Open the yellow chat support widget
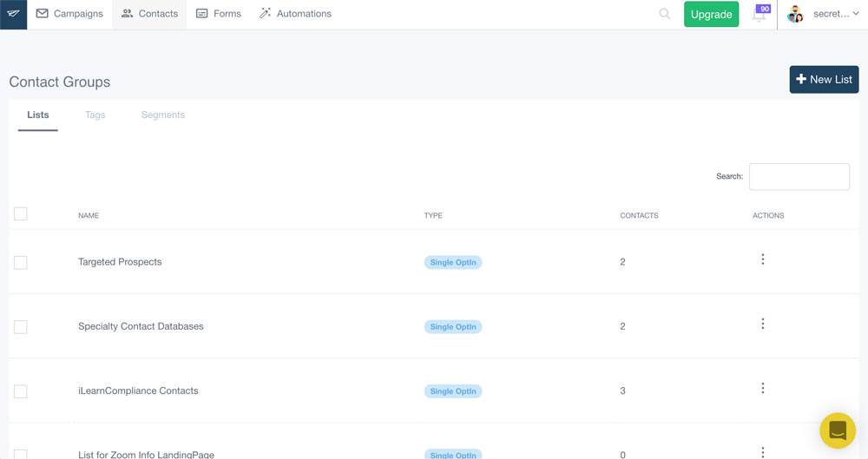Image resolution: width=868 pixels, height=459 pixels. (838, 430)
